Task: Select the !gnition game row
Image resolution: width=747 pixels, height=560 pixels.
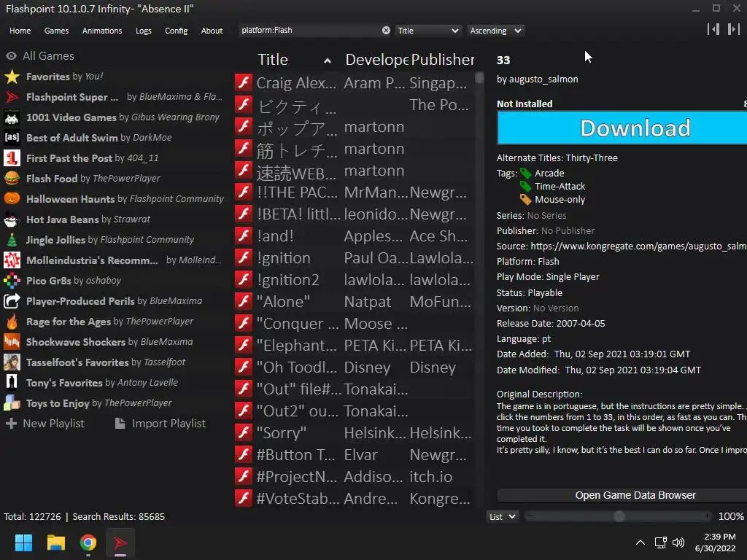Action: coord(355,257)
